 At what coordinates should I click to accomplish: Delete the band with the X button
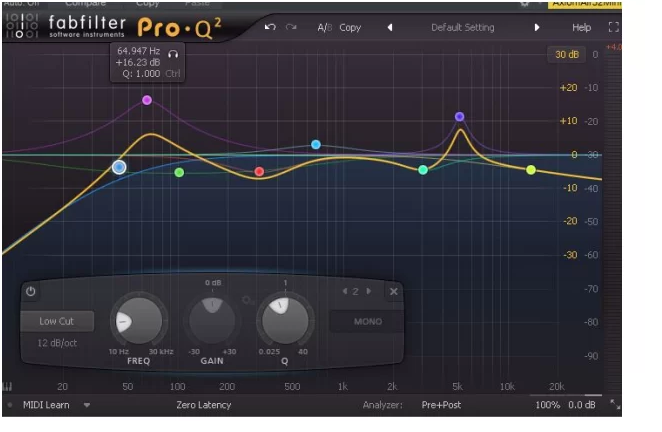(x=393, y=291)
